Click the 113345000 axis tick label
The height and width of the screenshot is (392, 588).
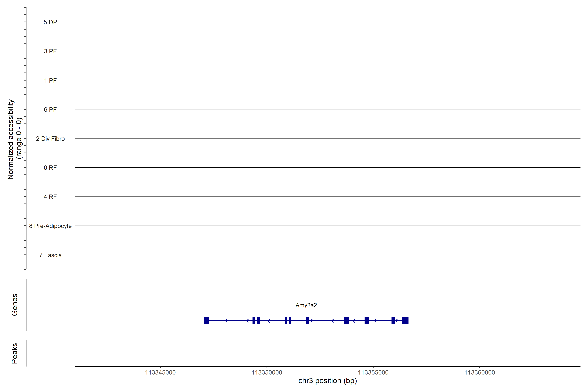coord(160,373)
